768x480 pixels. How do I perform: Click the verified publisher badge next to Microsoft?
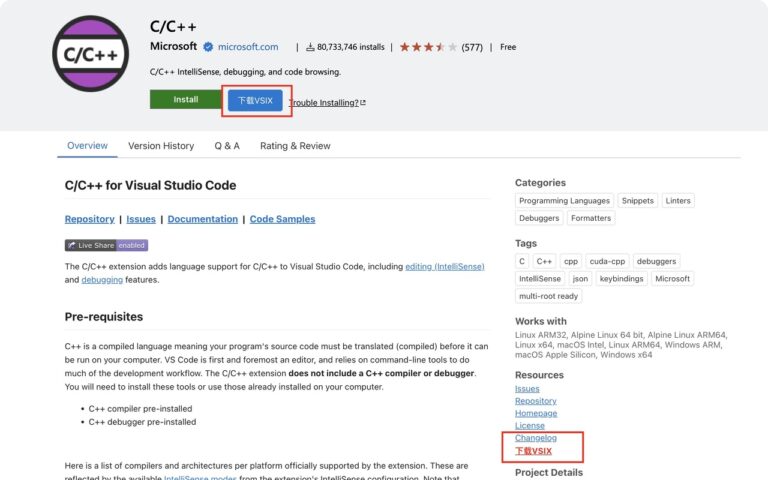point(209,47)
